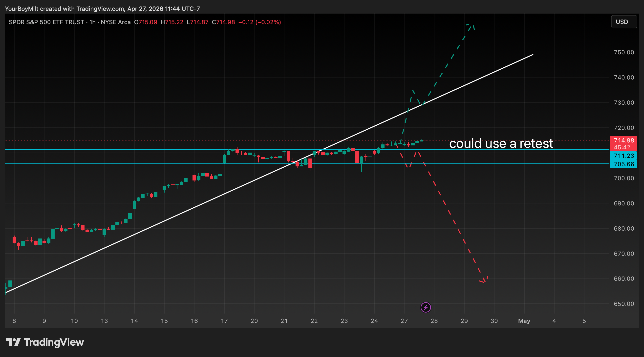The image size is (644, 357).
Task: Select the 705.66 cyan price label
Action: point(623,164)
